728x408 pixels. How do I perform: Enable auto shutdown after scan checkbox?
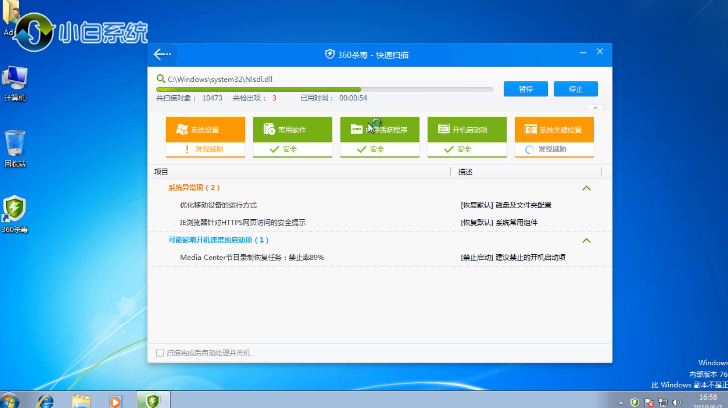(x=160, y=353)
